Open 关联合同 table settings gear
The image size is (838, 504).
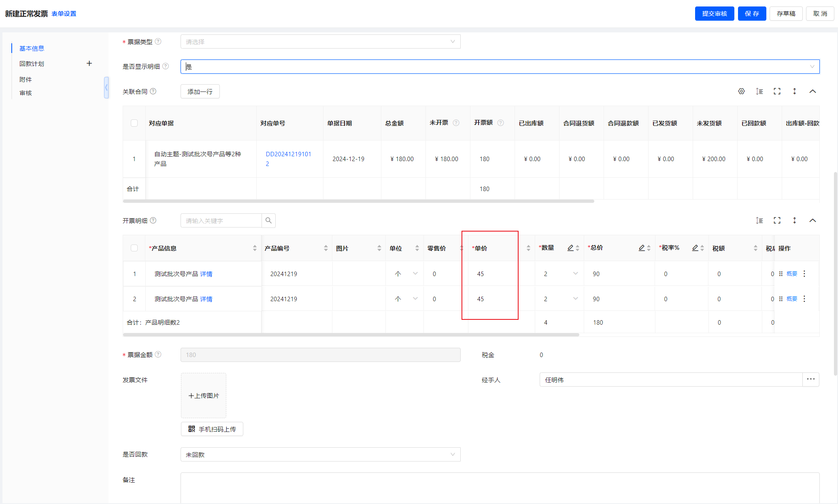coord(741,91)
